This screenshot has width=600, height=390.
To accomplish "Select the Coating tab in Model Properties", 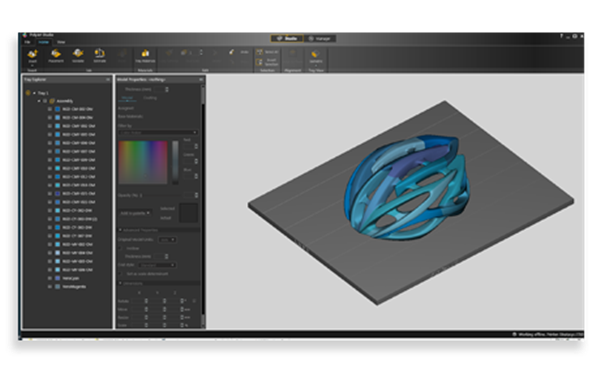I will click(x=150, y=98).
